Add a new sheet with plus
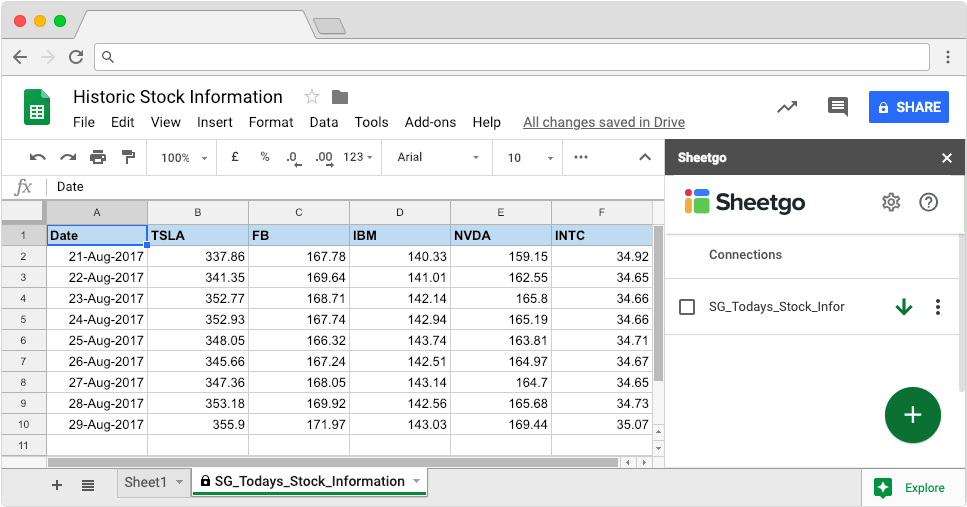Viewport: 967px width, 507px height. 57,485
